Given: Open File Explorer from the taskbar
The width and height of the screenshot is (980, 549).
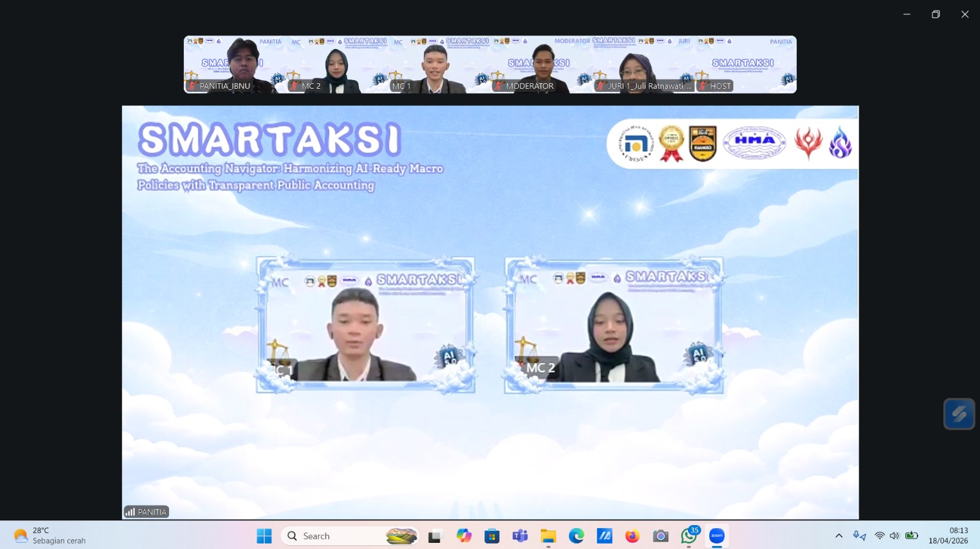Looking at the screenshot, I should [548, 536].
